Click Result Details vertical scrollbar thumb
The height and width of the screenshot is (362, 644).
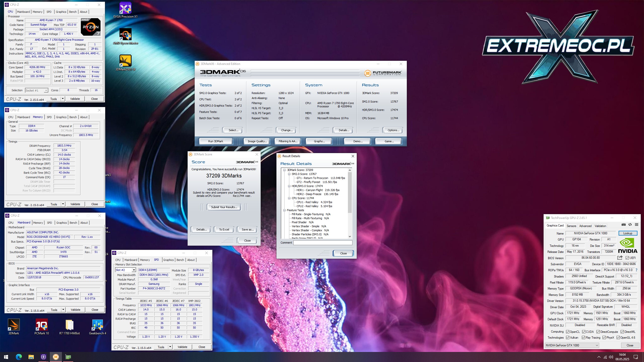(350, 192)
